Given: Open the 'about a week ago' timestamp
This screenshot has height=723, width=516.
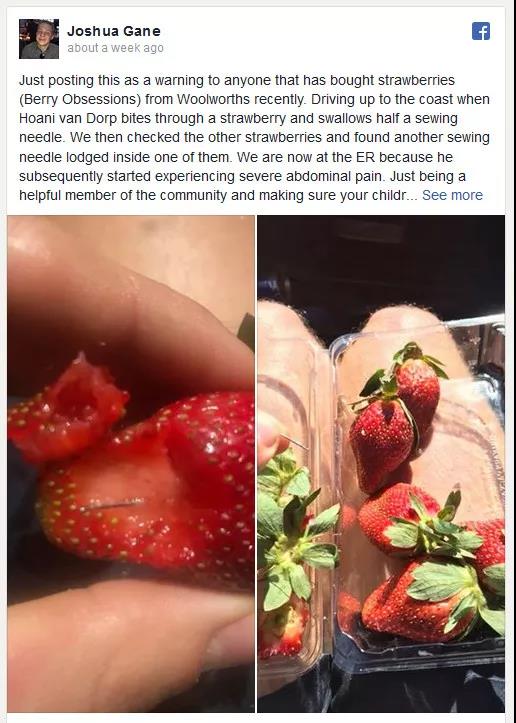Looking at the screenshot, I should pos(115,48).
